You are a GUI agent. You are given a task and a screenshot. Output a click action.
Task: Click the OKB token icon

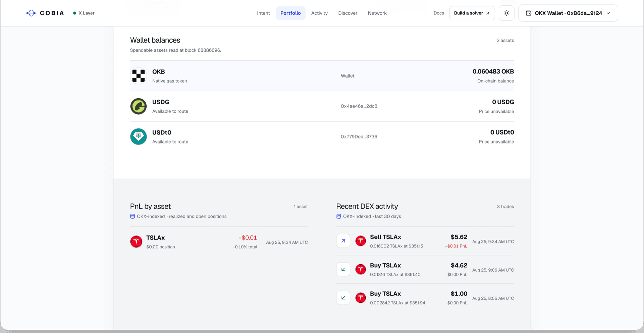coord(139,76)
